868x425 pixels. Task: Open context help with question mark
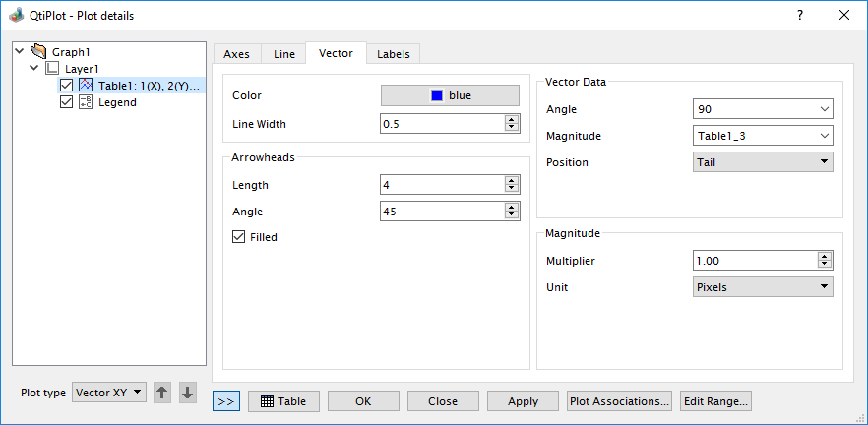click(x=800, y=15)
